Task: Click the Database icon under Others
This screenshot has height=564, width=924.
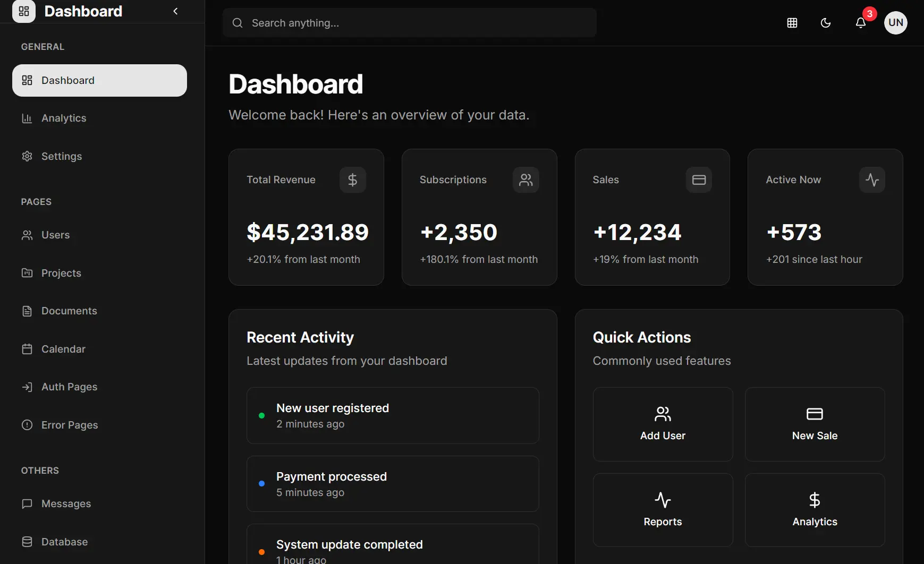Action: click(x=27, y=542)
